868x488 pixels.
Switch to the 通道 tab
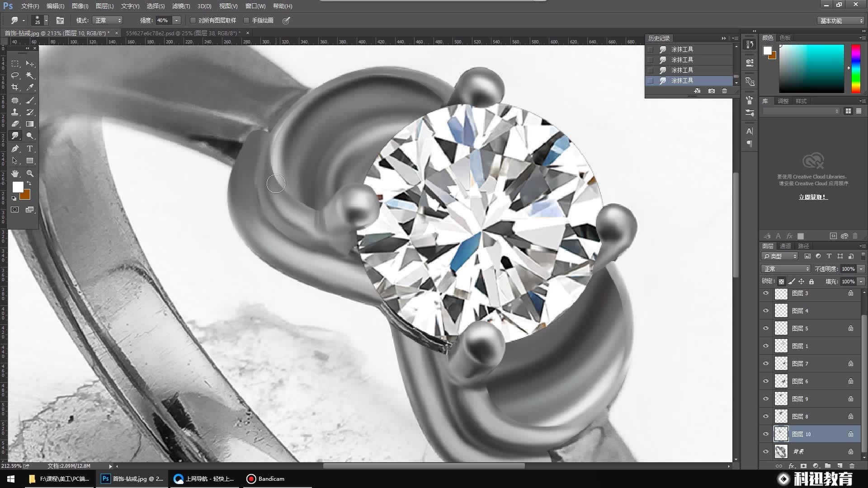click(x=785, y=246)
